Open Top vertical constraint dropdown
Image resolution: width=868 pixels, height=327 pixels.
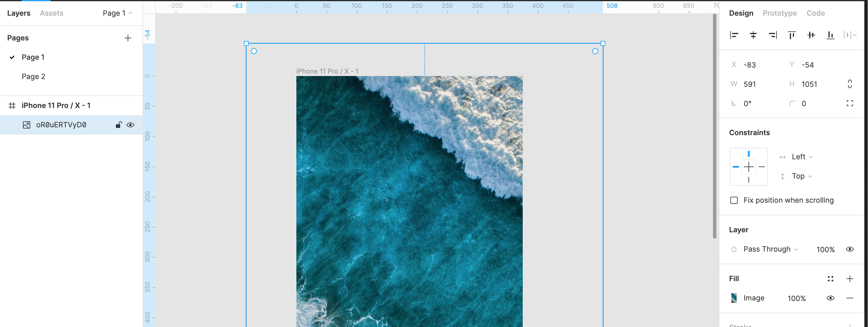[x=802, y=176]
